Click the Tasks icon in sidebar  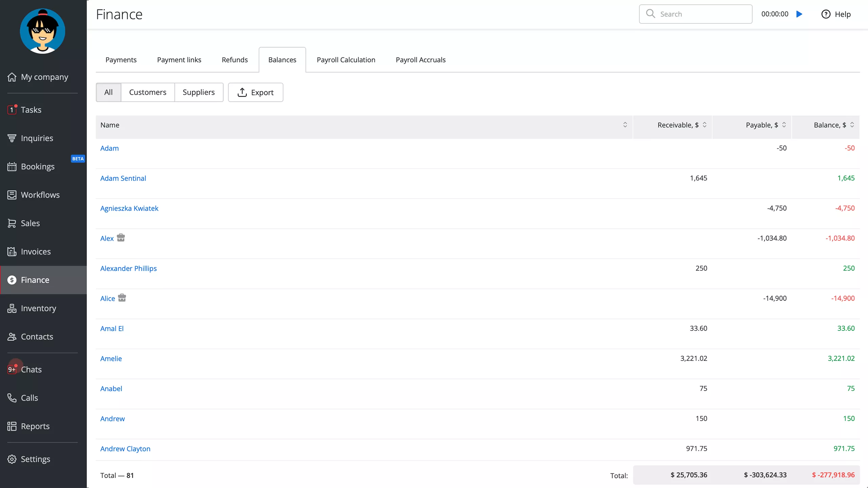pyautogui.click(x=12, y=110)
